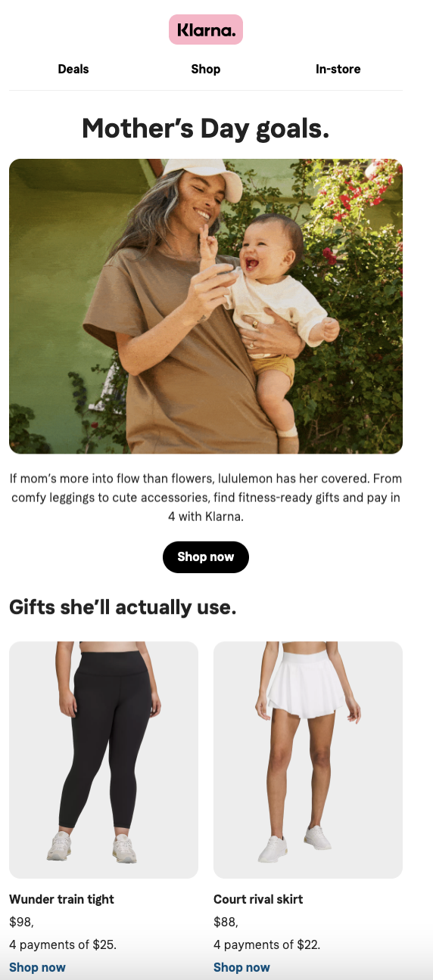Open the white skirt product photo
This screenshot has width=433, height=980.
pos(308,760)
